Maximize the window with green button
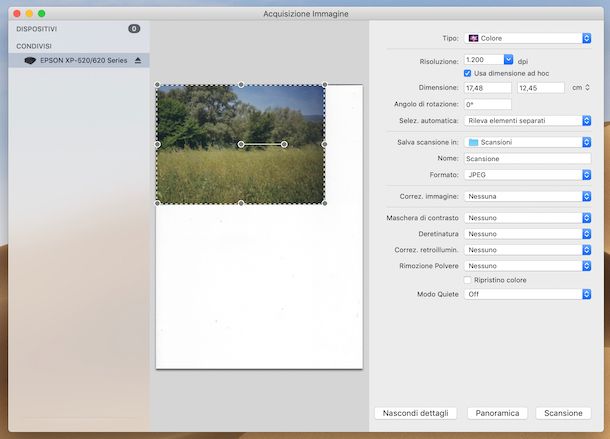This screenshot has width=610, height=439. [42, 14]
